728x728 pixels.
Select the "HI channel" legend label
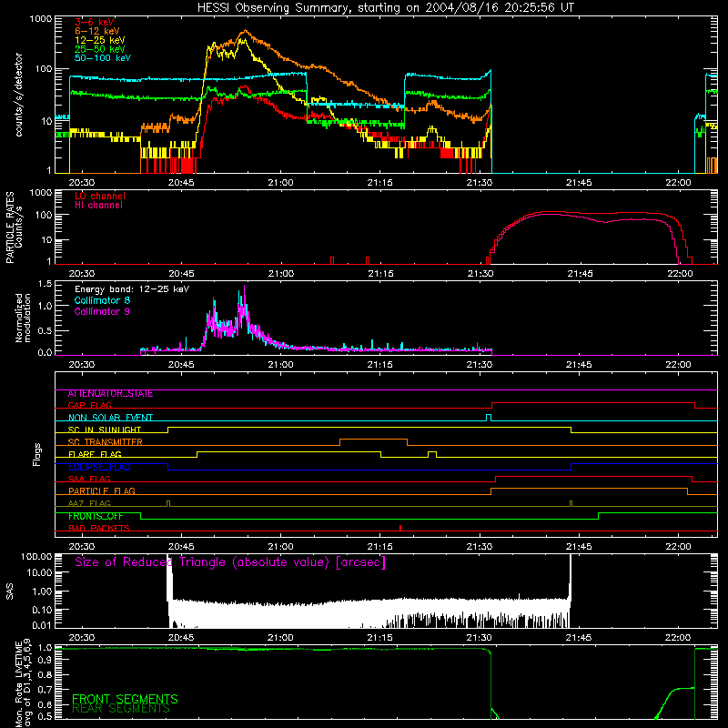pos(98,205)
